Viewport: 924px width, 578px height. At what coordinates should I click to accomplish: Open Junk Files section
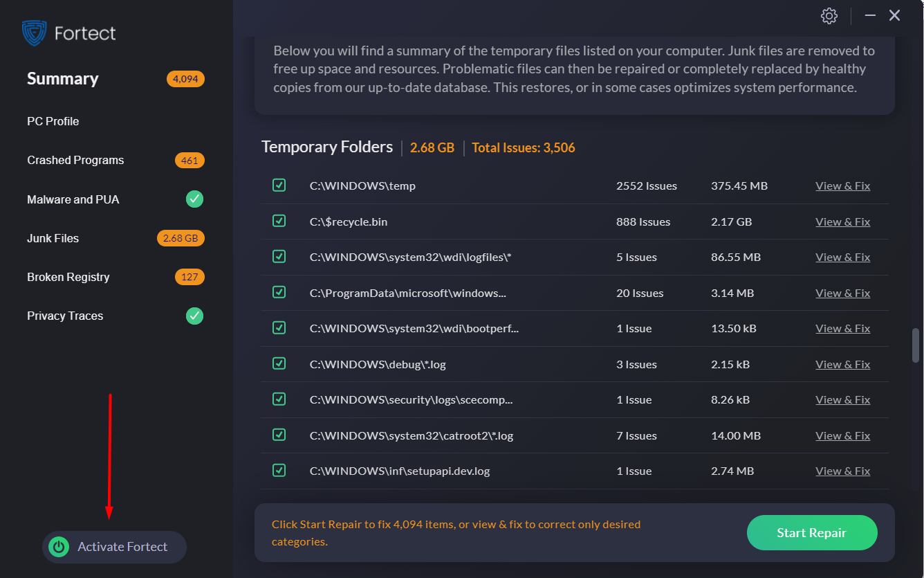click(53, 238)
